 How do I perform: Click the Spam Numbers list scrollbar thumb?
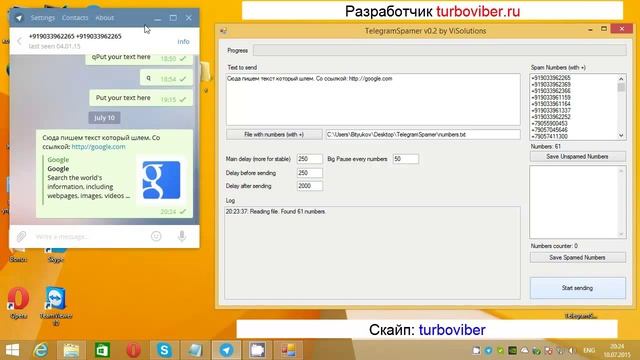pos(621,87)
